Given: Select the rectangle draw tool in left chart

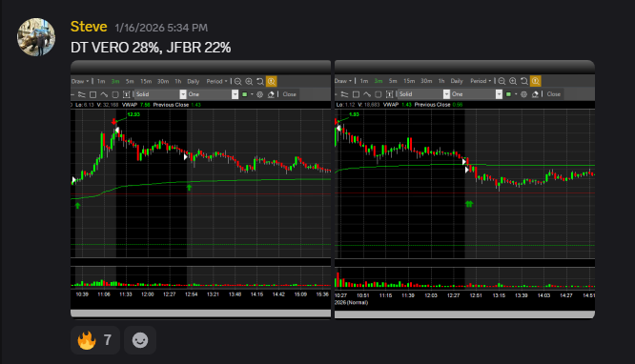Looking at the screenshot, I should 92,94.
